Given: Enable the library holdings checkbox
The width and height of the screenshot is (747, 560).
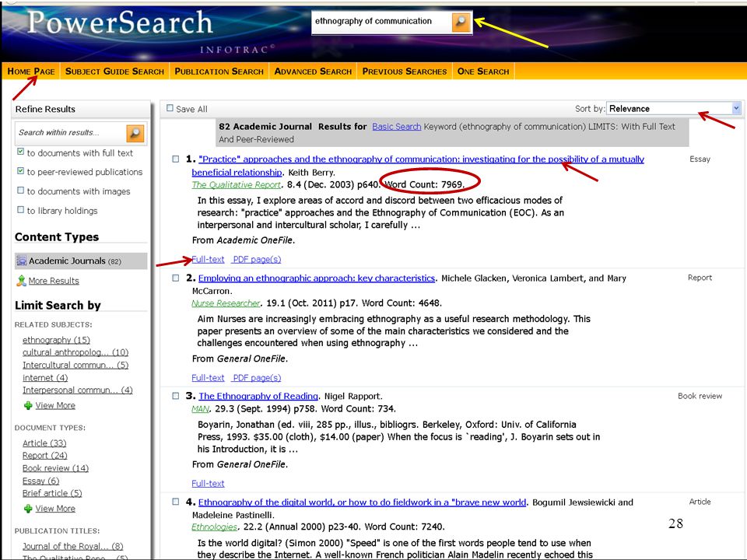Looking at the screenshot, I should 20,209.
